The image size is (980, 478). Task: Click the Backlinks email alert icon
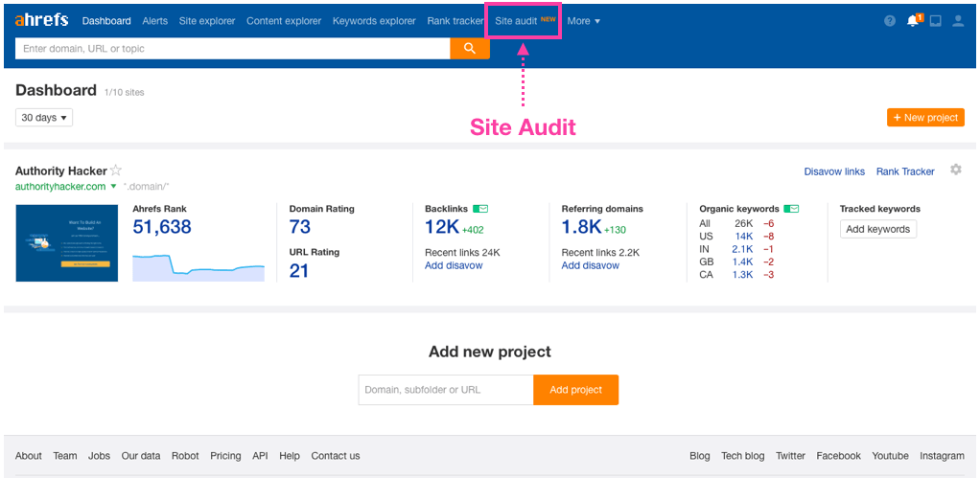480,209
